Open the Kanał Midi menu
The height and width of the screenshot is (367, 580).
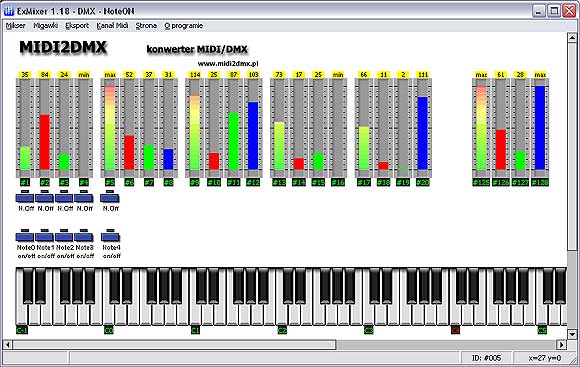112,26
